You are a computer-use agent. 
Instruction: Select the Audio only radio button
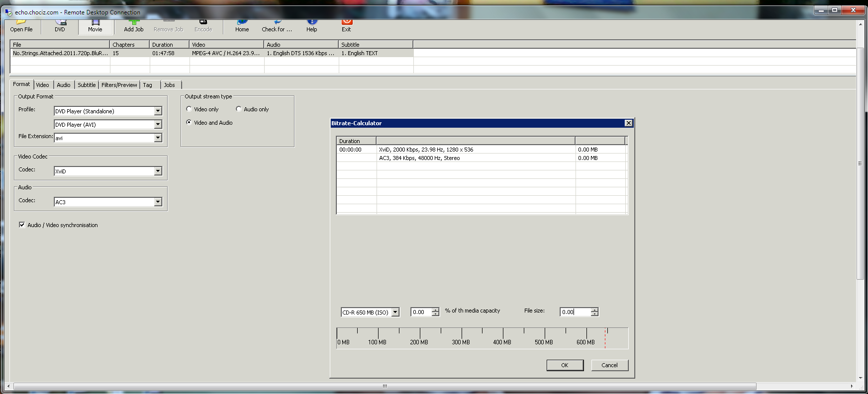click(239, 109)
